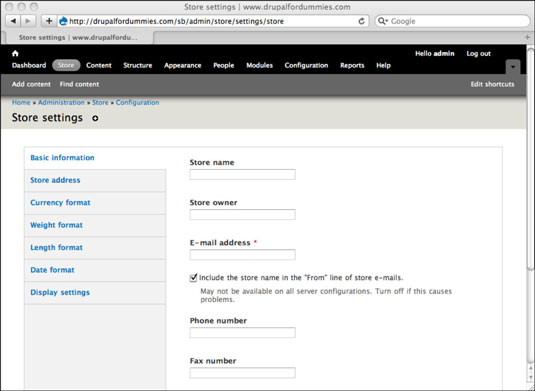Viewport: 535px width, 391px height.
Task: Open the Reports admin menu
Action: point(352,65)
